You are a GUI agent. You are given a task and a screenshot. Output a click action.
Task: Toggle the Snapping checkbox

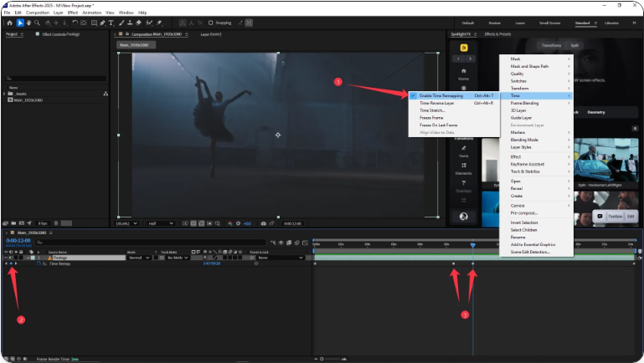tap(211, 23)
